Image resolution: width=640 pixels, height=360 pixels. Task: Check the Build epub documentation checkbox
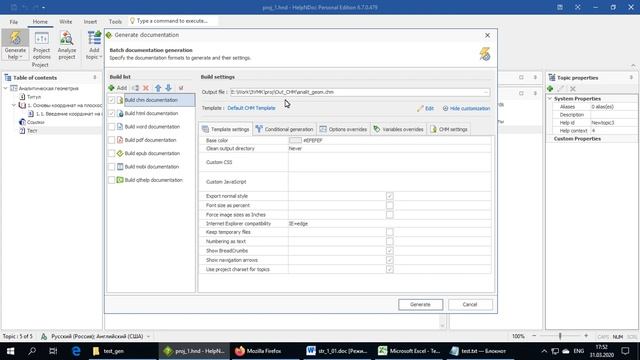[111, 153]
